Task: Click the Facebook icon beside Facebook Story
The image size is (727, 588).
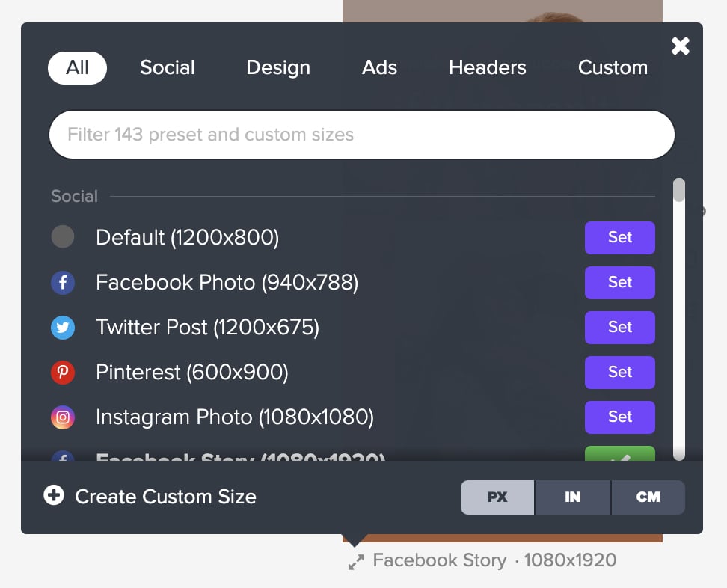Action: tap(63, 458)
